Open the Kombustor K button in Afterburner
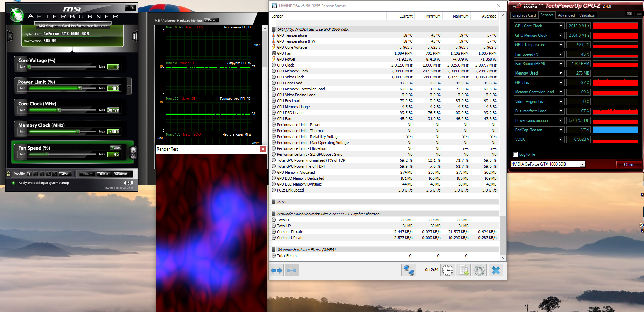This screenshot has height=312, width=644. 10,36
